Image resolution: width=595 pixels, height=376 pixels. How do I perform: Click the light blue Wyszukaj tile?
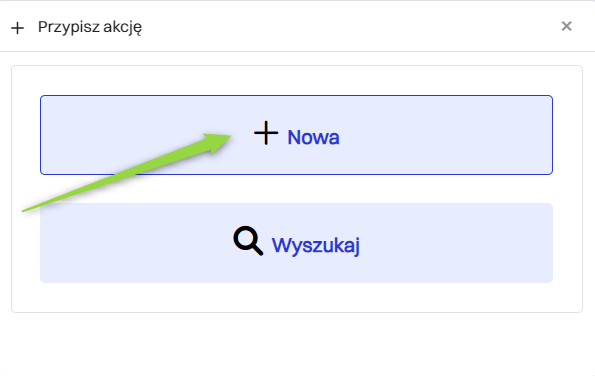pyautogui.click(x=296, y=243)
